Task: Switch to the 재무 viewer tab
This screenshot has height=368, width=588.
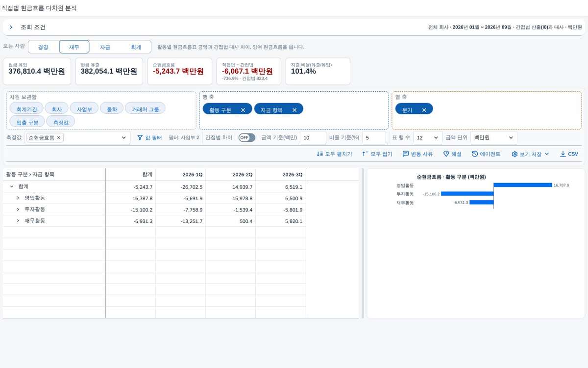Action: coord(74,47)
